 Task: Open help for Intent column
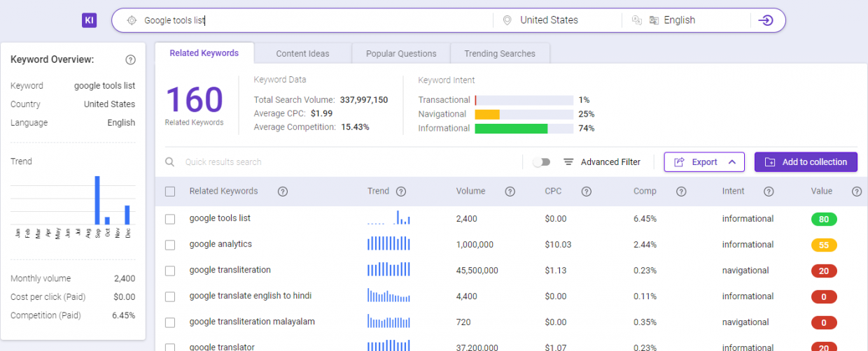[769, 192]
